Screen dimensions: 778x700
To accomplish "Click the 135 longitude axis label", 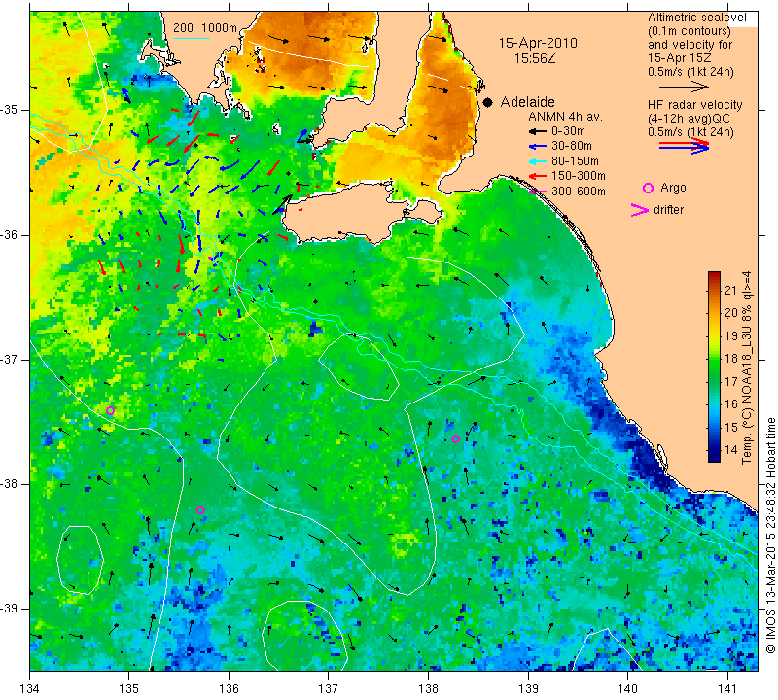I will [x=129, y=688].
